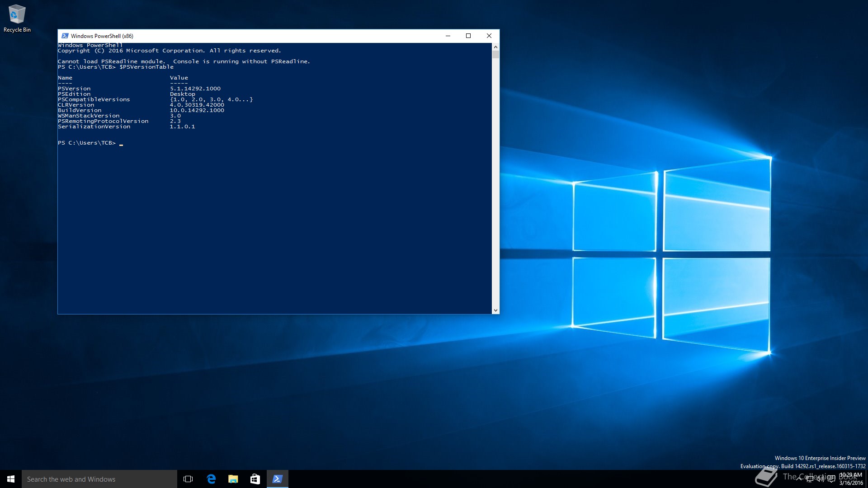Click the scroll up arrow in PowerShell

(495, 47)
